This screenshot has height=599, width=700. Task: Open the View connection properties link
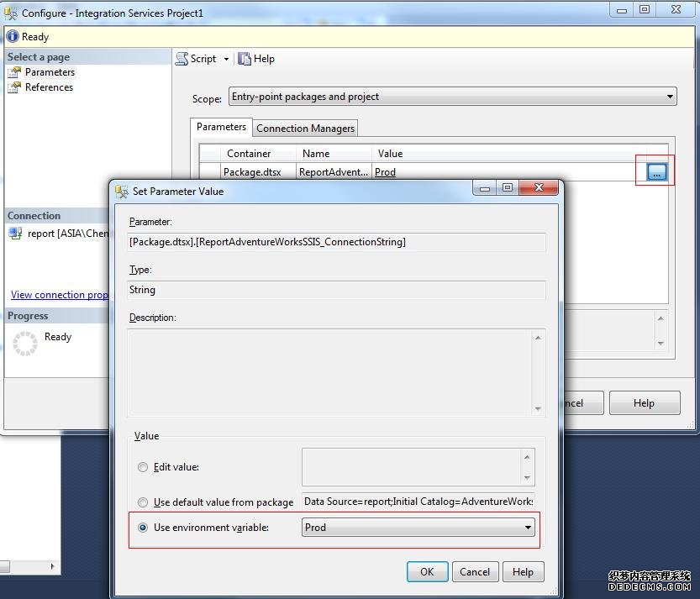click(59, 295)
